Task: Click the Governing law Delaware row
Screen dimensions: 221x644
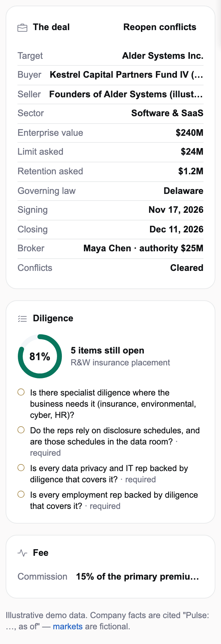Action: point(110,191)
